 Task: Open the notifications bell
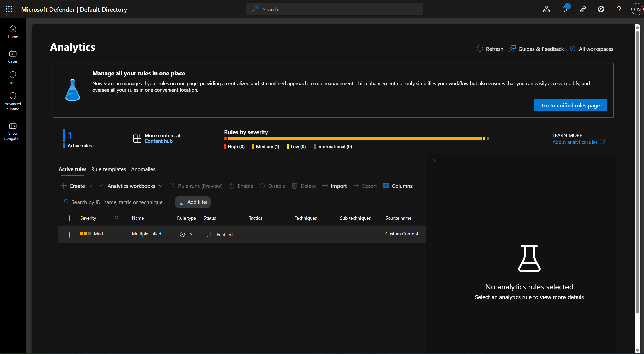coord(565,9)
